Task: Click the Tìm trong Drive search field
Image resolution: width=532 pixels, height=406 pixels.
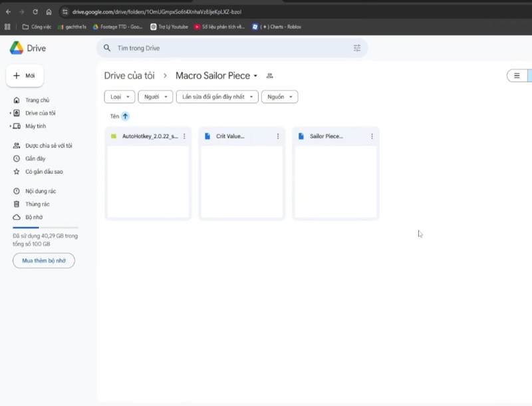Action: [226, 48]
